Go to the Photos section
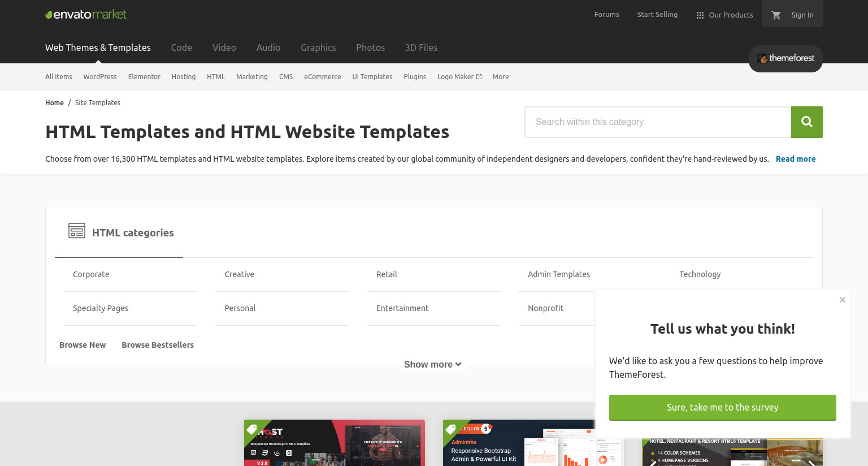This screenshot has height=466, width=868. click(370, 48)
